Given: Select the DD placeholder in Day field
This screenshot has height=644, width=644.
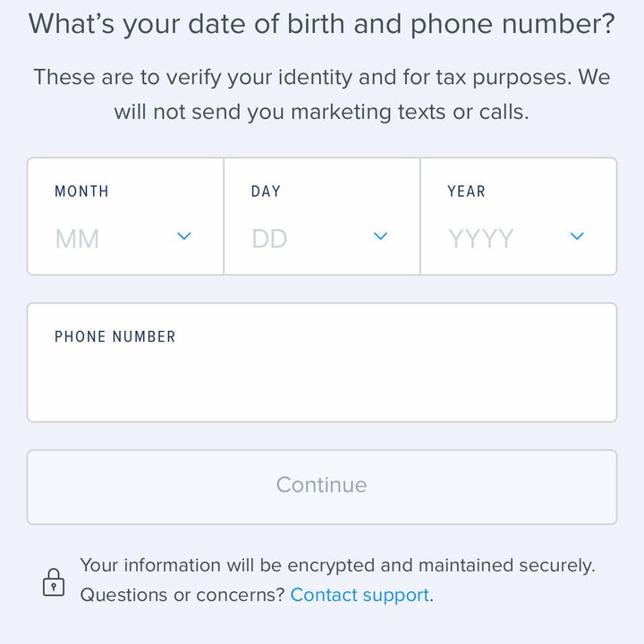Looking at the screenshot, I should (269, 239).
